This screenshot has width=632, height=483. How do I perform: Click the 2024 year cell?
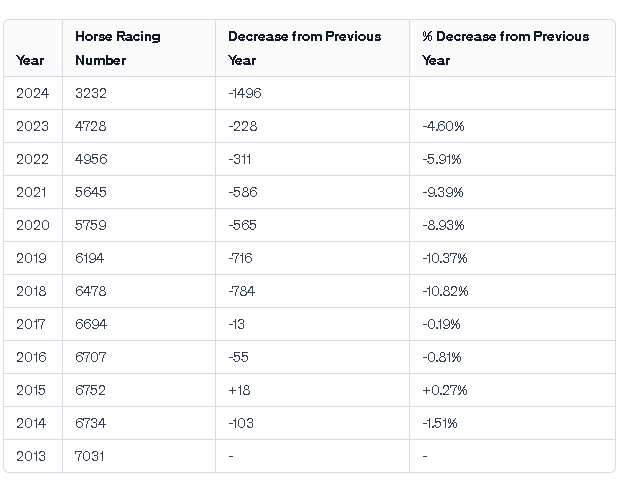32,93
